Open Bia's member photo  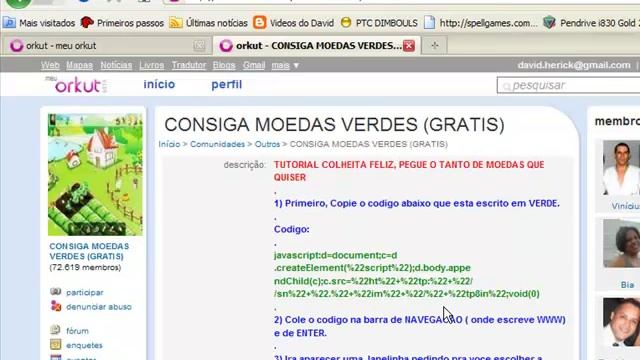621,244
